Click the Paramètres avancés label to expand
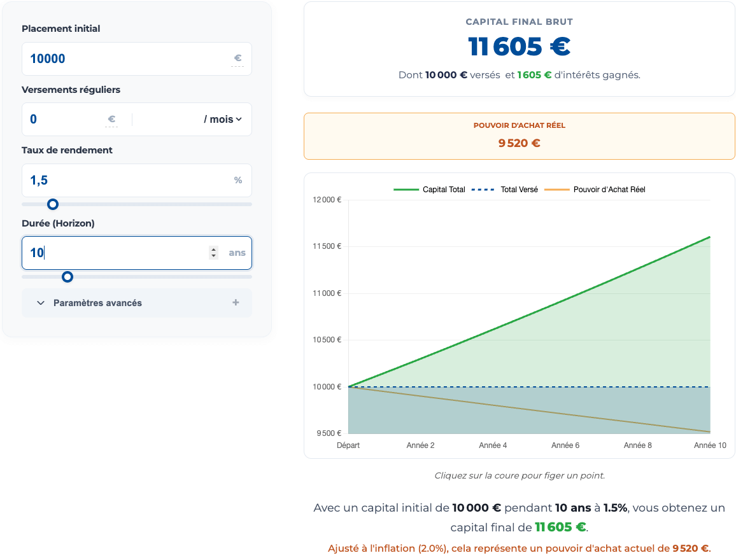Image resolution: width=736 pixels, height=560 pixels. [97, 303]
